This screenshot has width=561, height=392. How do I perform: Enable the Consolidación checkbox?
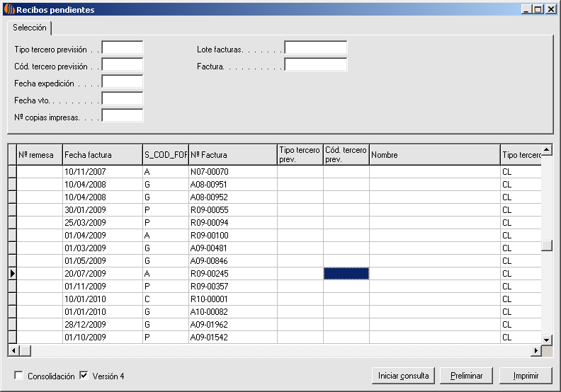[x=19, y=376]
